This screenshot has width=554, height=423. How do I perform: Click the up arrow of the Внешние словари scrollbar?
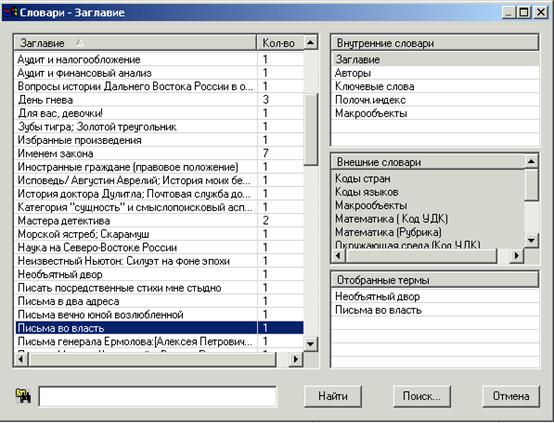click(x=531, y=161)
